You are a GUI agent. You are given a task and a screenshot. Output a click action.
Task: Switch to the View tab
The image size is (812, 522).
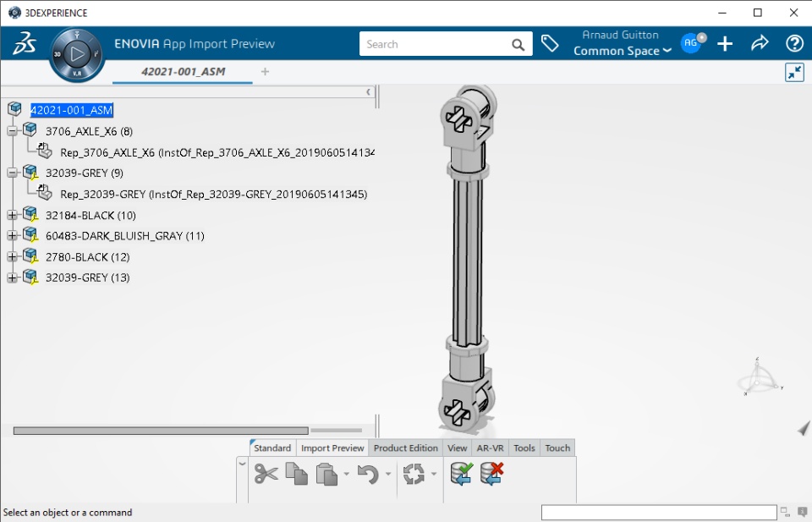458,448
